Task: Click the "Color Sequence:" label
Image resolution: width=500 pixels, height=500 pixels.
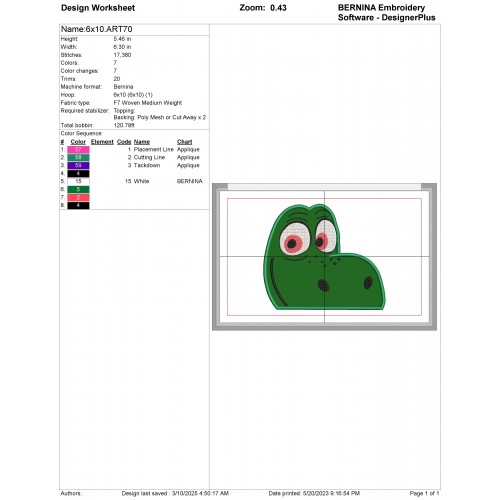Action: [x=82, y=134]
